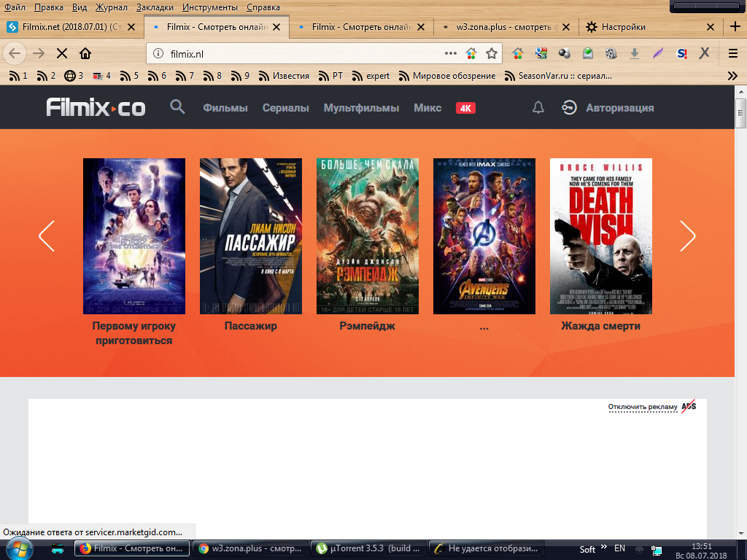Advance carousel with the right arrow
This screenshot has width=747, height=560.
coord(687,236)
